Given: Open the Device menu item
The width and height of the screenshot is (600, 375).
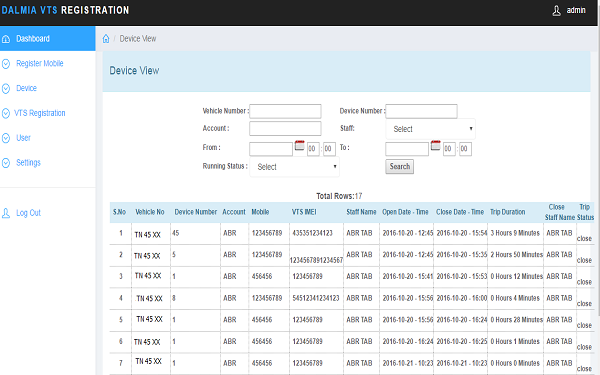Looking at the screenshot, I should (x=26, y=88).
